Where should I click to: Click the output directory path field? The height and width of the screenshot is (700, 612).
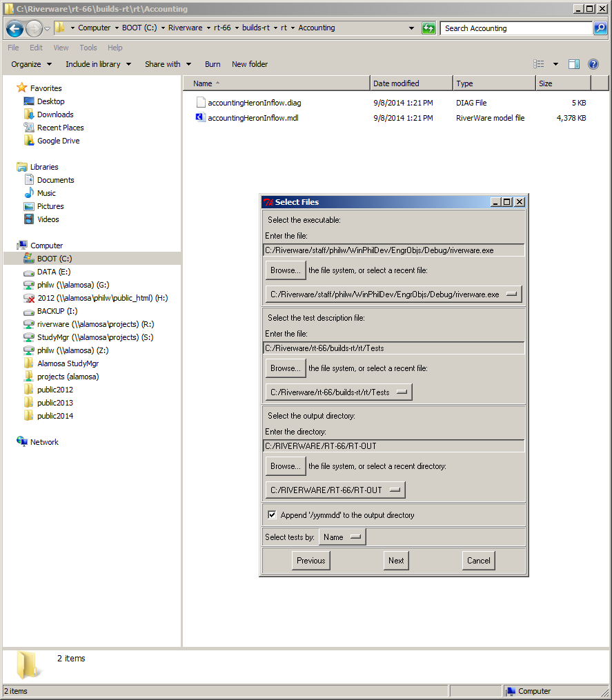[393, 446]
